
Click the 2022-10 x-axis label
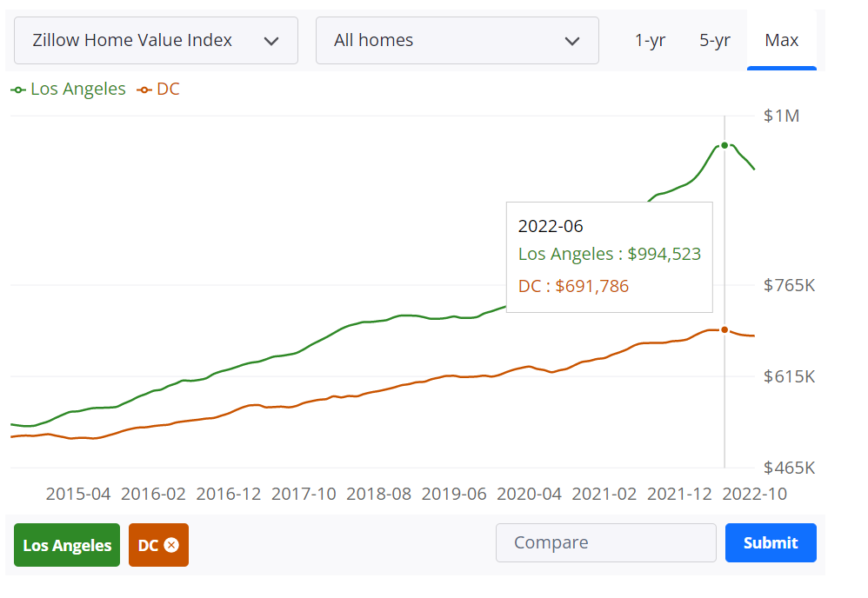pyautogui.click(x=755, y=494)
